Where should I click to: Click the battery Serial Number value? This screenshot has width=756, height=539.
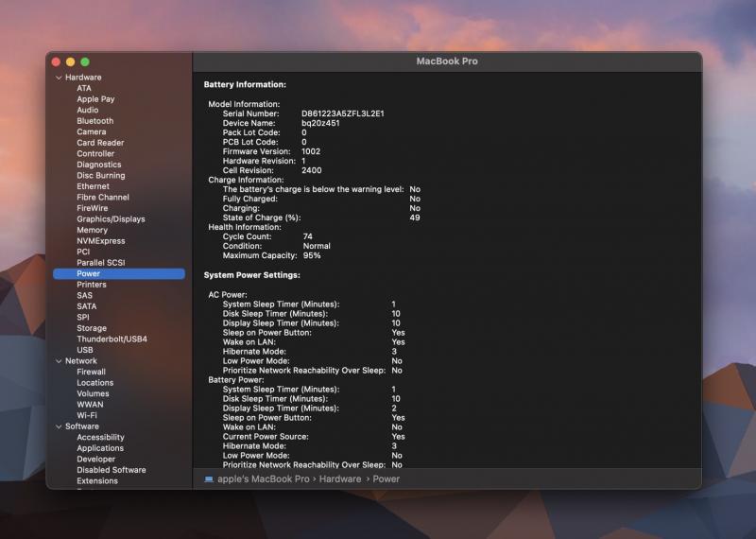pos(342,113)
